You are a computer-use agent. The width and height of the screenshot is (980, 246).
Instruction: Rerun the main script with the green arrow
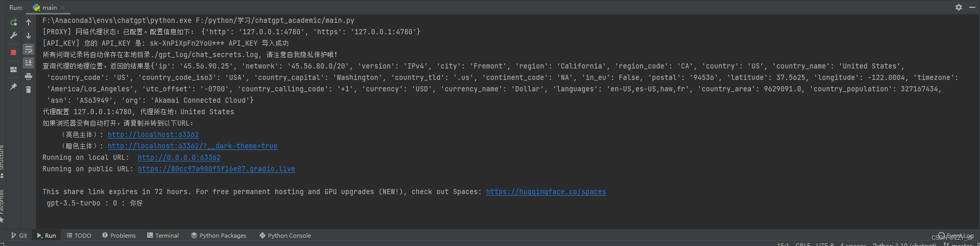(13, 22)
